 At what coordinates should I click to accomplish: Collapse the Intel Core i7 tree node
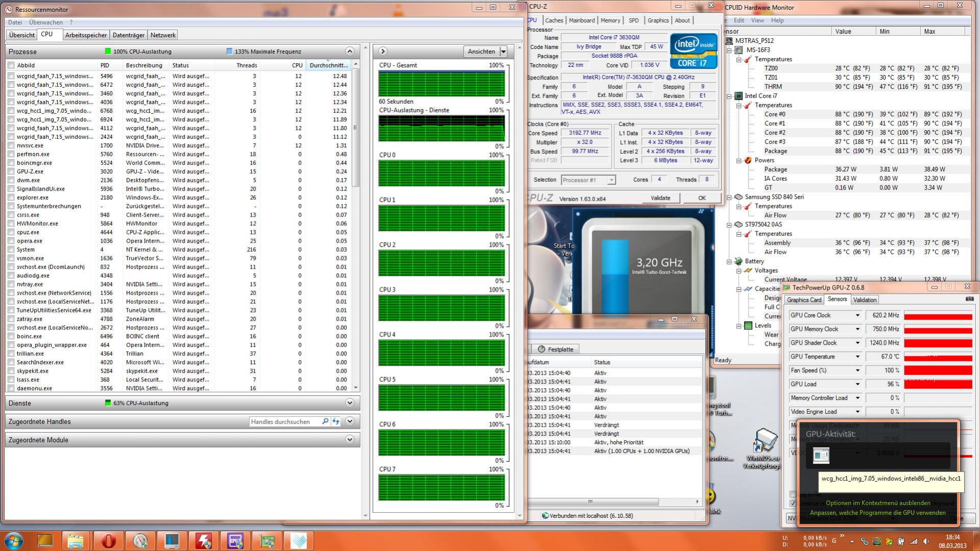pyautogui.click(x=730, y=96)
